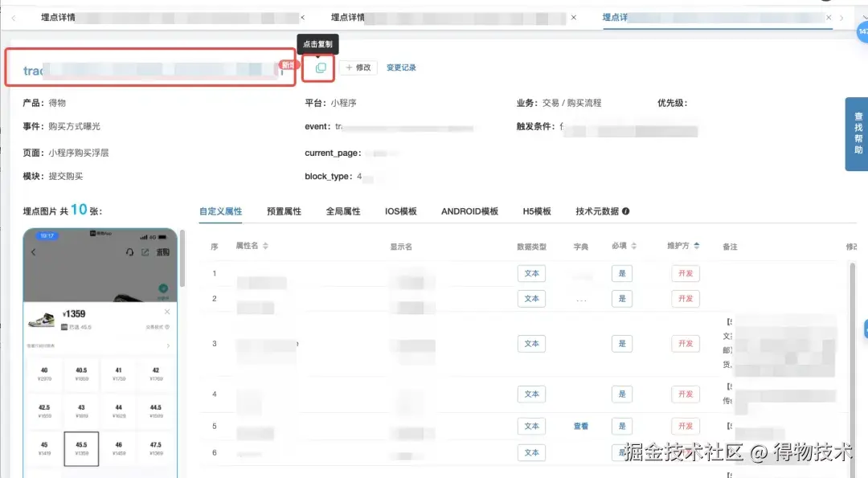Open the first 埋点详情 tab
The width and height of the screenshot is (868, 478).
(58, 18)
